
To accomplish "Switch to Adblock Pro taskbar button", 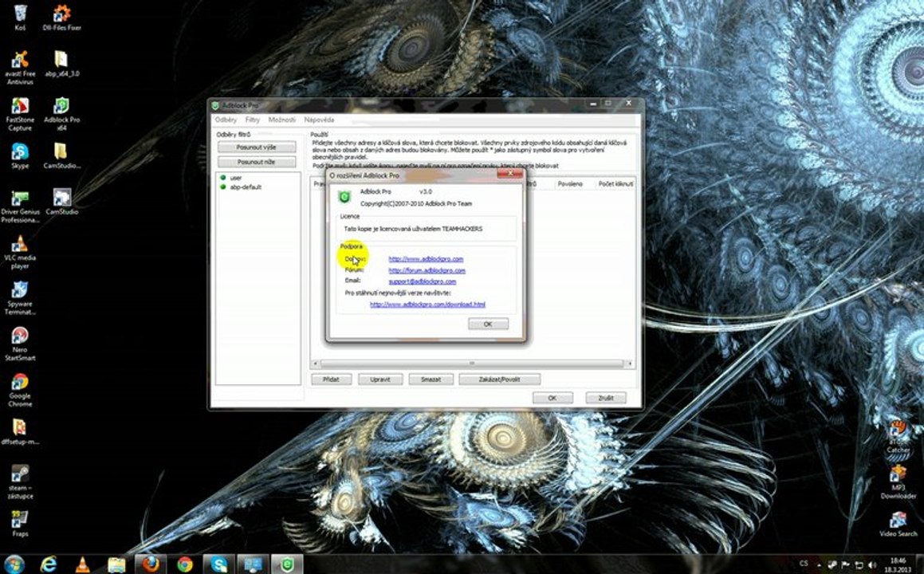I will tap(287, 564).
